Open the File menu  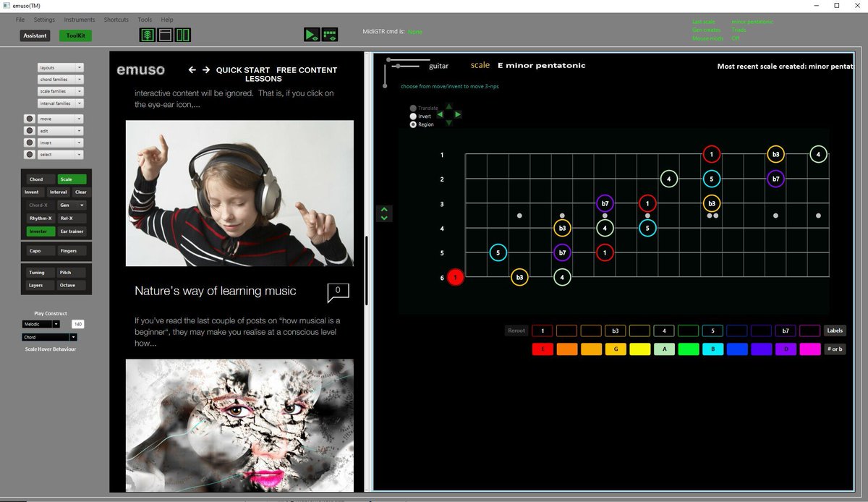pos(20,20)
